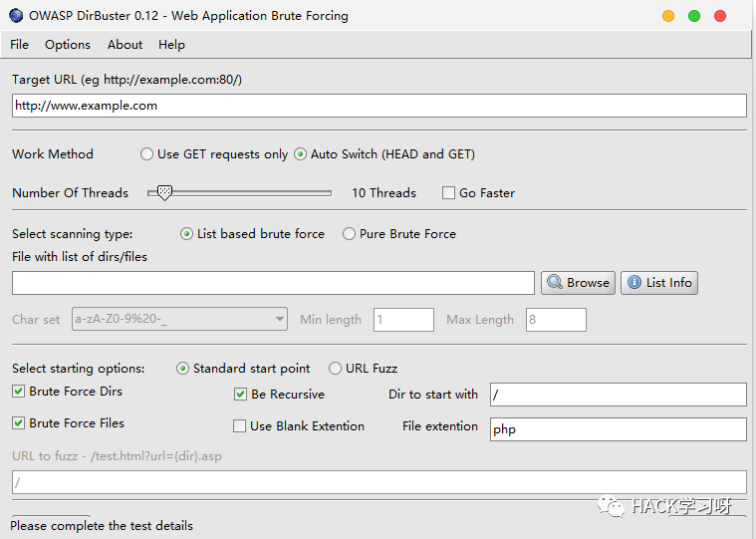Click 'Please complete the test details' status text

(x=102, y=525)
